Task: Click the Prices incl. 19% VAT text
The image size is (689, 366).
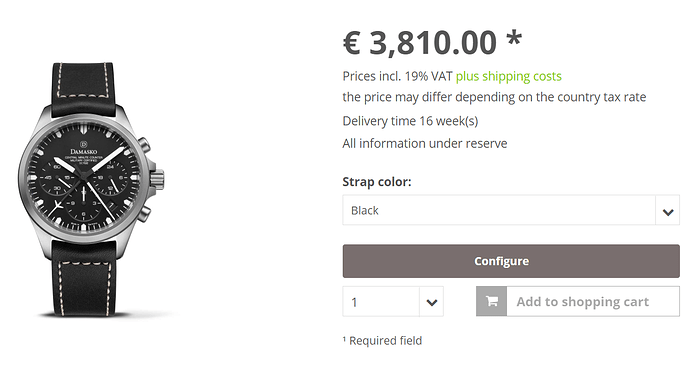Action: pos(397,76)
